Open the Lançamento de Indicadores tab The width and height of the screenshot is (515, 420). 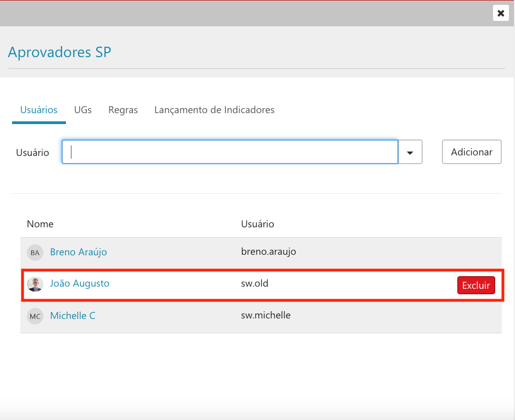tap(214, 110)
